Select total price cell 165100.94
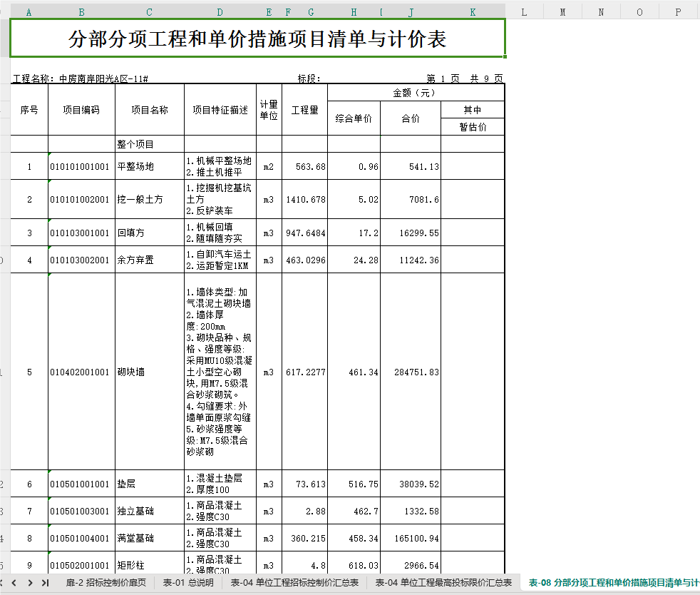Screen dimensions: 700x595 pyautogui.click(x=411, y=538)
